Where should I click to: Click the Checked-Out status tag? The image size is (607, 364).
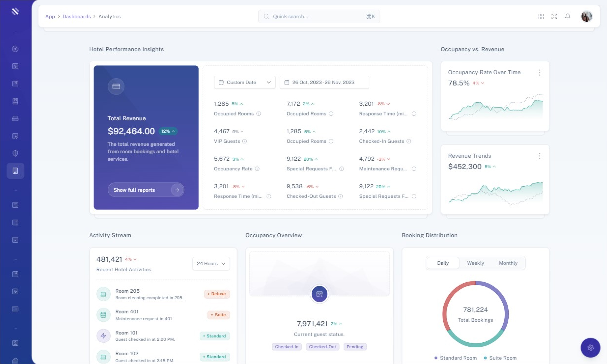[322, 347]
